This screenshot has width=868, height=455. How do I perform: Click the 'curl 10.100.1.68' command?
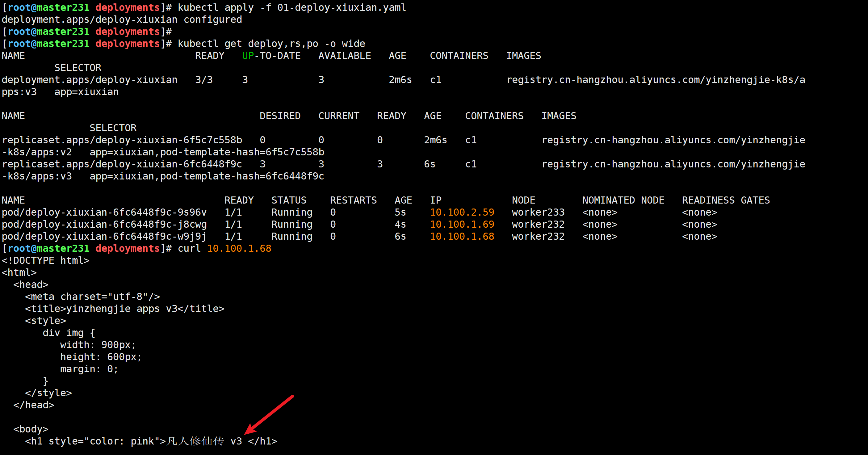click(224, 249)
